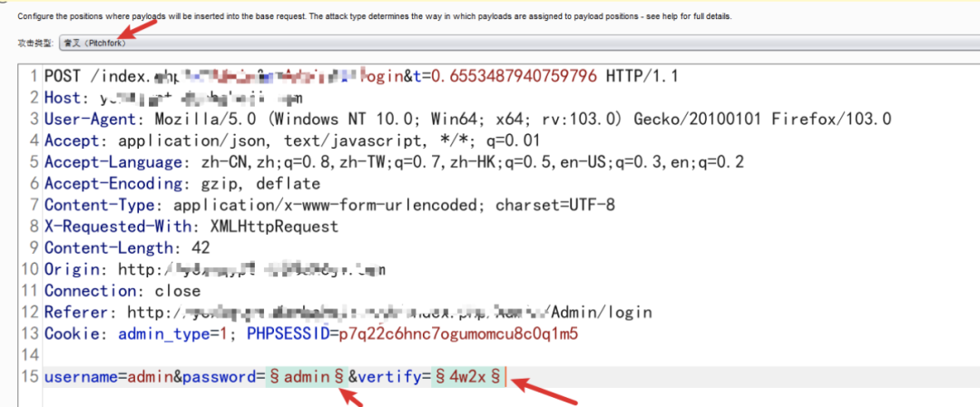Viewport: 980px width, 407px height.
Task: Click the username parameter on line 15
Action: click(82, 377)
